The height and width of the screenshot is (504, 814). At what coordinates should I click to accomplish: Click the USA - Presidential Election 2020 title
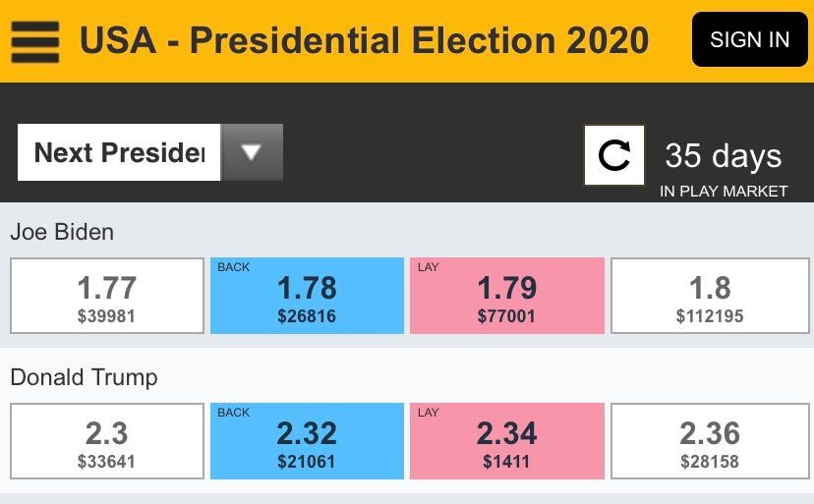point(364,40)
